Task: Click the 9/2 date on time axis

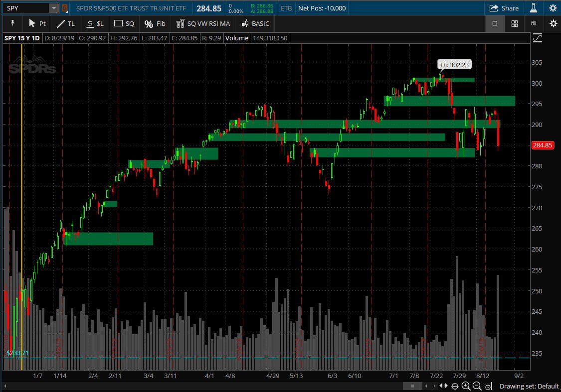Action: point(519,376)
